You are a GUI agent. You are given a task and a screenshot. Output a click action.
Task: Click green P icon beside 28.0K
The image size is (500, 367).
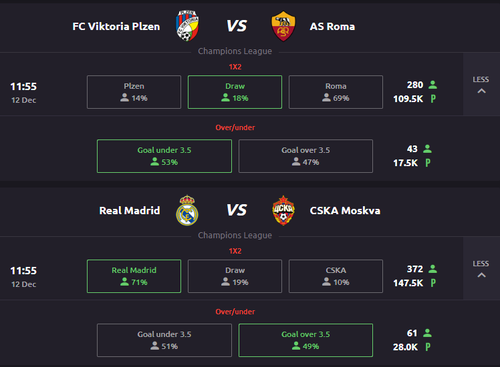tap(428, 347)
